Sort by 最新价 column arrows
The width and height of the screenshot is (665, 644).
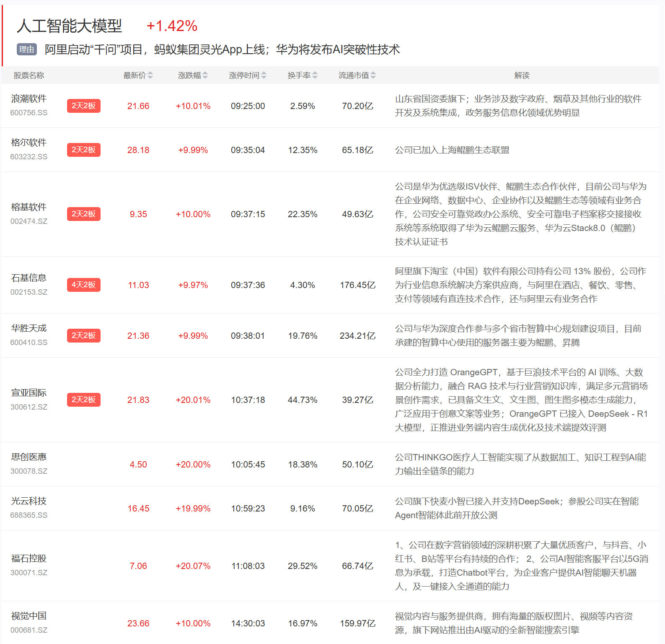150,75
